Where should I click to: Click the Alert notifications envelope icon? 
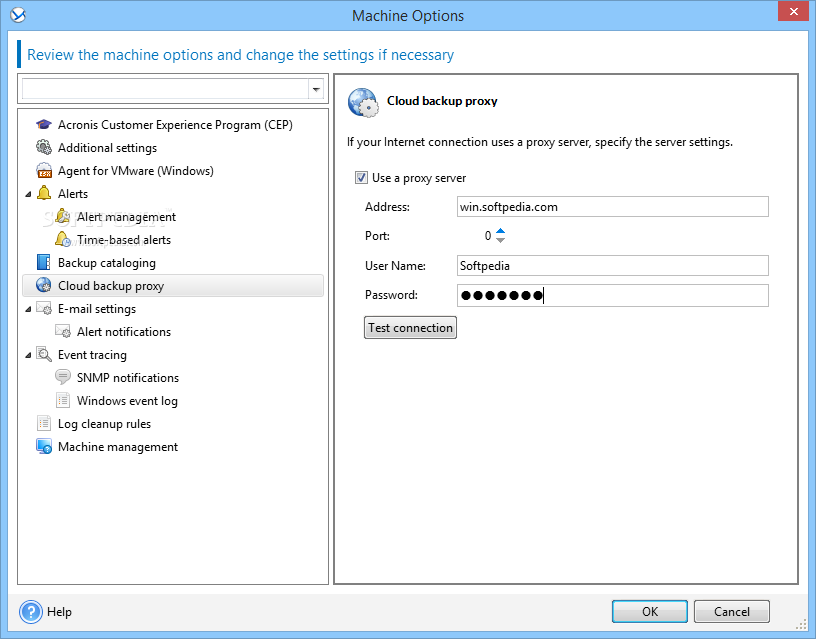point(63,331)
